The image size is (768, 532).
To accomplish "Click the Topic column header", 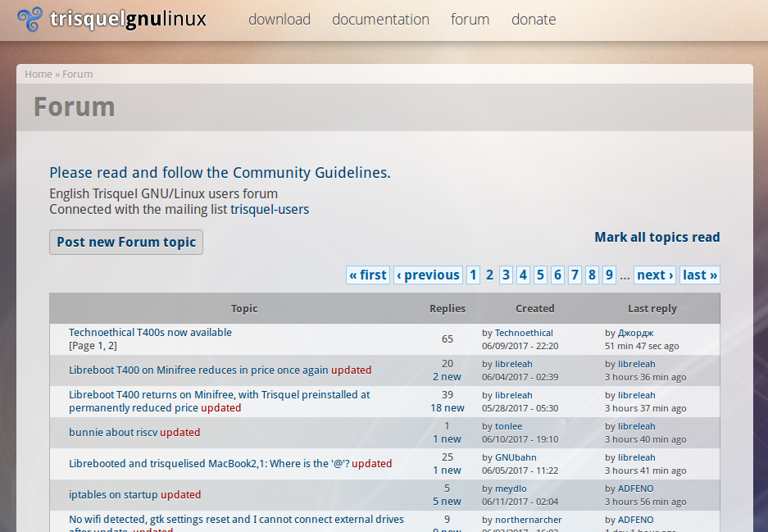I will (244, 308).
